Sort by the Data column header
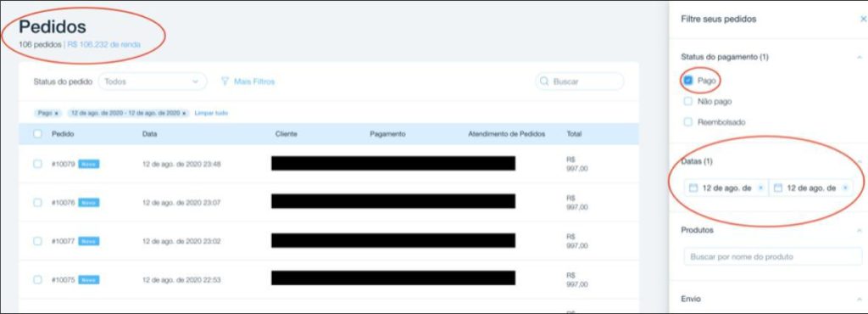Screen dimensions: 868x314 coord(149,134)
